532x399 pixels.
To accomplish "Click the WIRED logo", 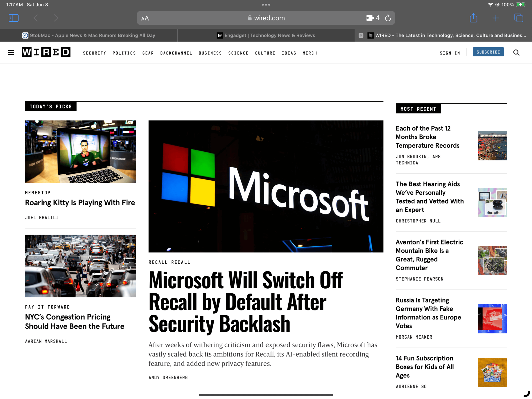I will coord(46,52).
